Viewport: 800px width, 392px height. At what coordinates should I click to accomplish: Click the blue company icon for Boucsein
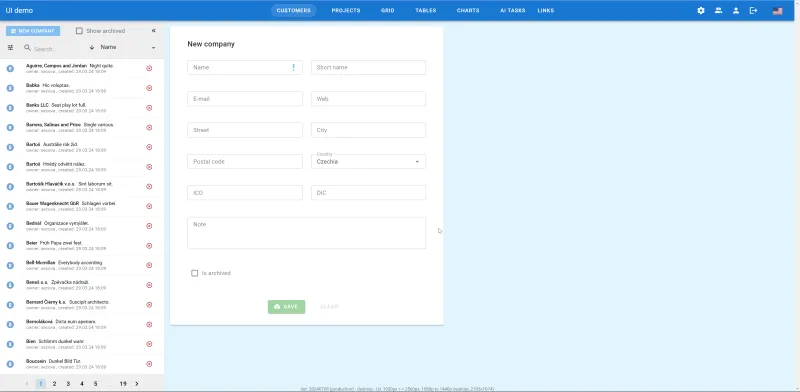10,364
